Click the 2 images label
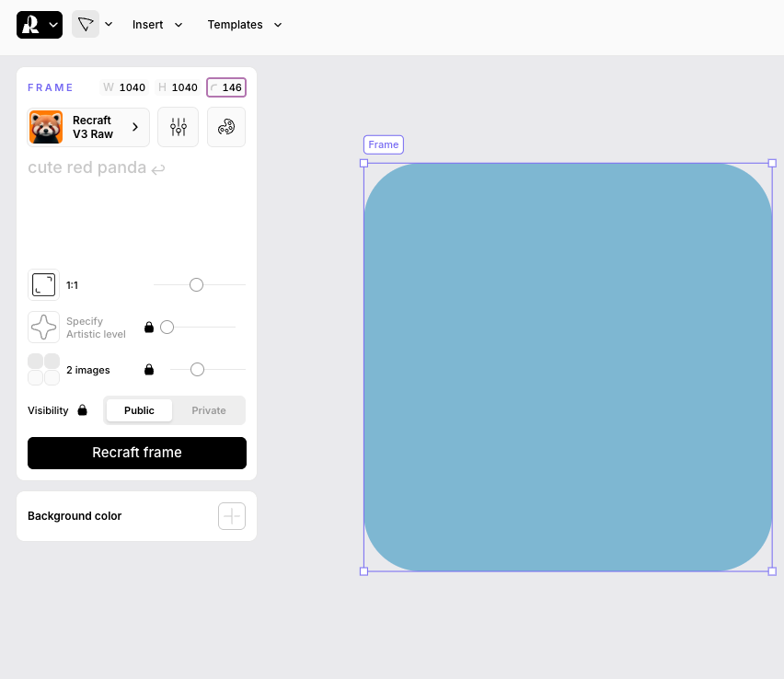Viewport: 784px width, 679px height. click(x=88, y=370)
